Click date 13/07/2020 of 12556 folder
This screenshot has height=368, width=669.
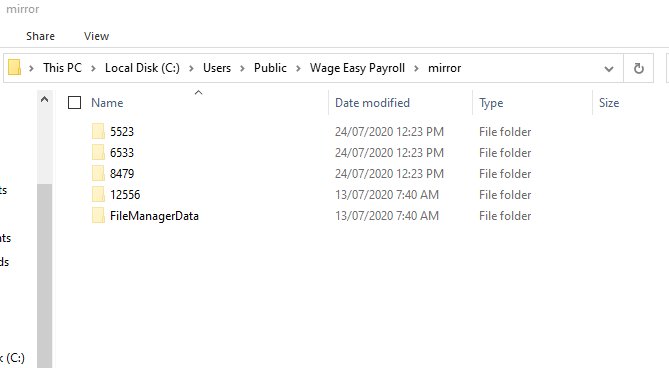tap(364, 194)
